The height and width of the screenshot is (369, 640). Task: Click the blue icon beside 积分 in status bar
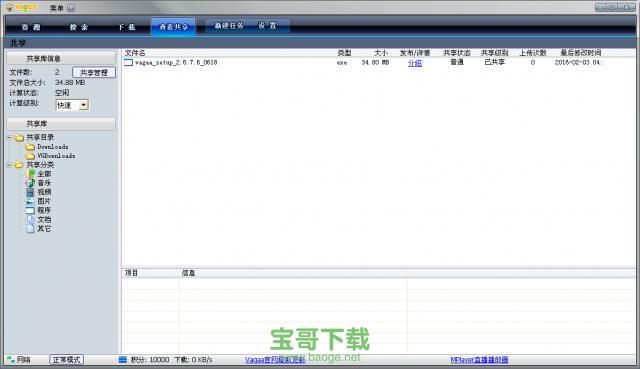(122, 360)
